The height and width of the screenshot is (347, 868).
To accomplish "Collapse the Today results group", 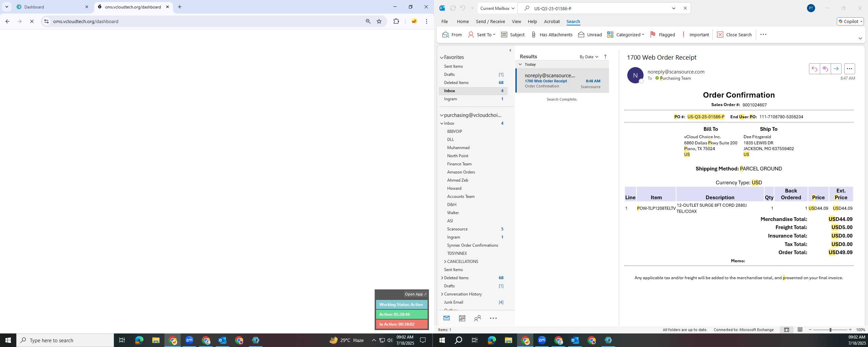I will 520,64.
